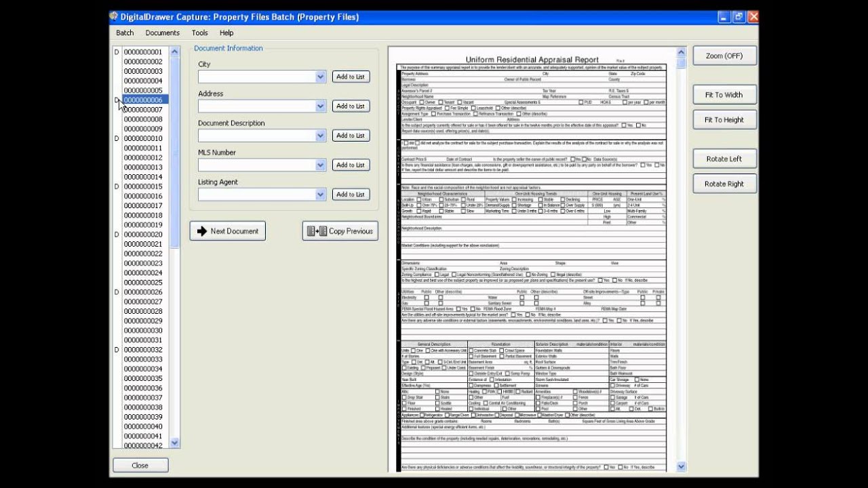Expand the MLS Number dropdown

click(x=321, y=165)
